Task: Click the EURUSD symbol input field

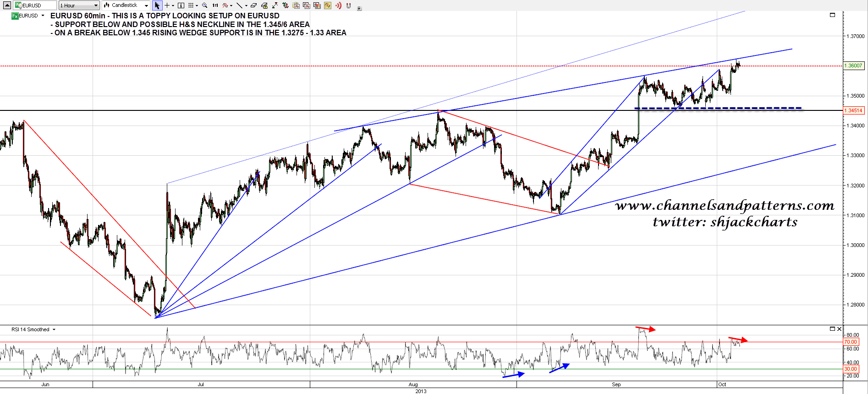Action: (x=36, y=5)
